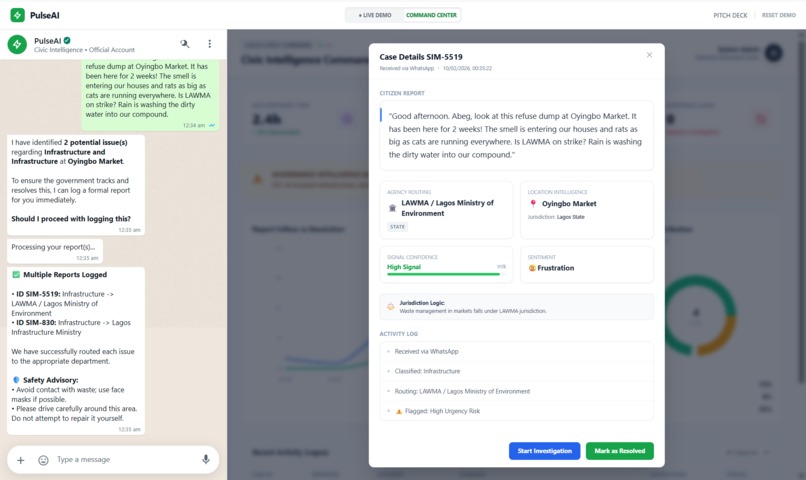Viewport: 806px width, 480px height.
Task: Click the Mark as Resolved button
Action: point(619,451)
